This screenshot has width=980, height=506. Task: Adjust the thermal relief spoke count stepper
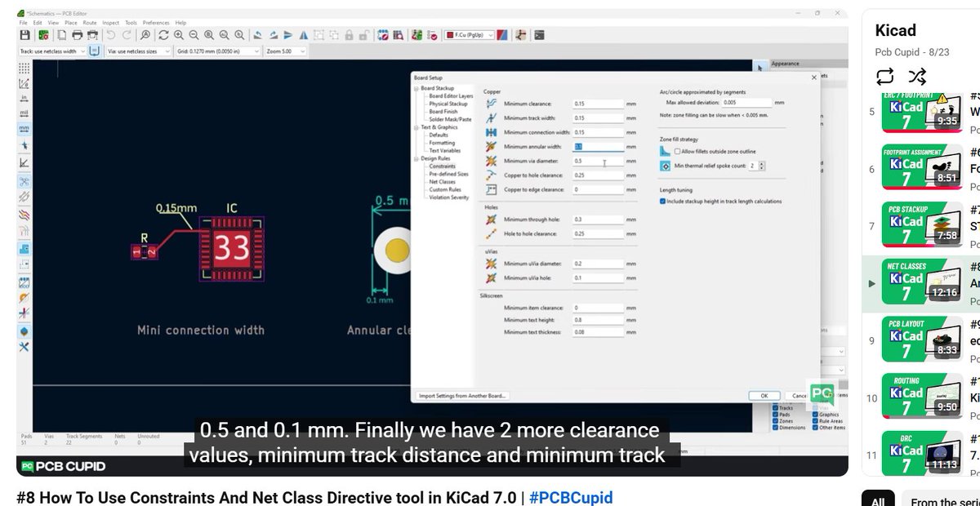[762, 166]
